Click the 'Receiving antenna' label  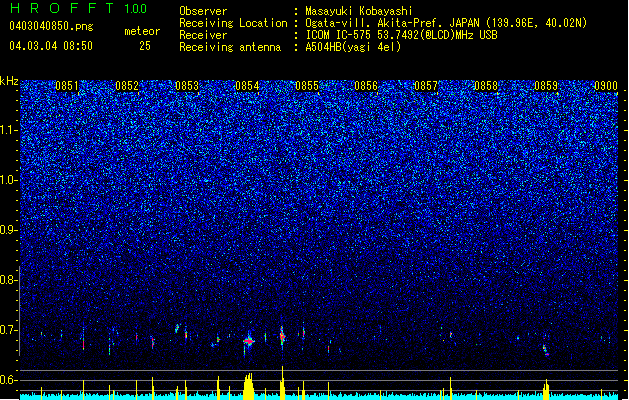pyautogui.click(x=230, y=47)
